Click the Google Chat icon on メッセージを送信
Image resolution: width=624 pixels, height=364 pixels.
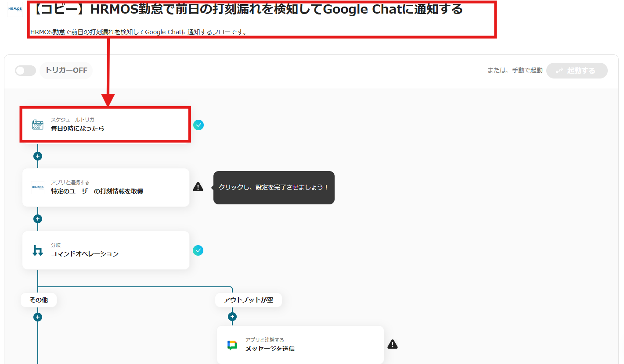pyautogui.click(x=232, y=345)
